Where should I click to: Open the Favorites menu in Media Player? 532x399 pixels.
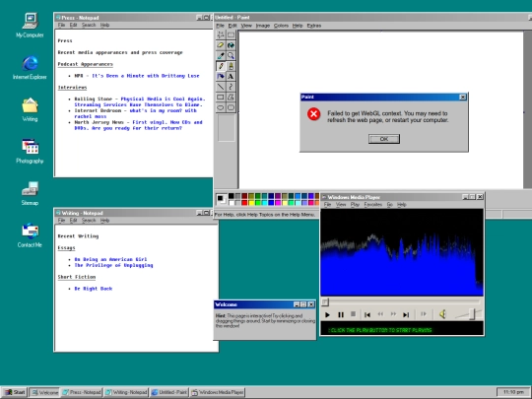coord(373,205)
